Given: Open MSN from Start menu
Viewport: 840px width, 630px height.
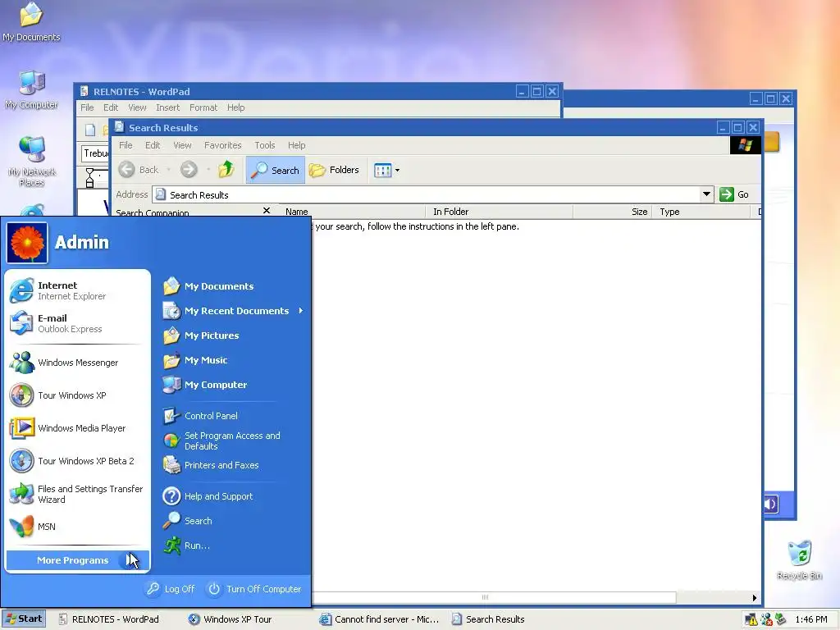Looking at the screenshot, I should tap(78, 527).
